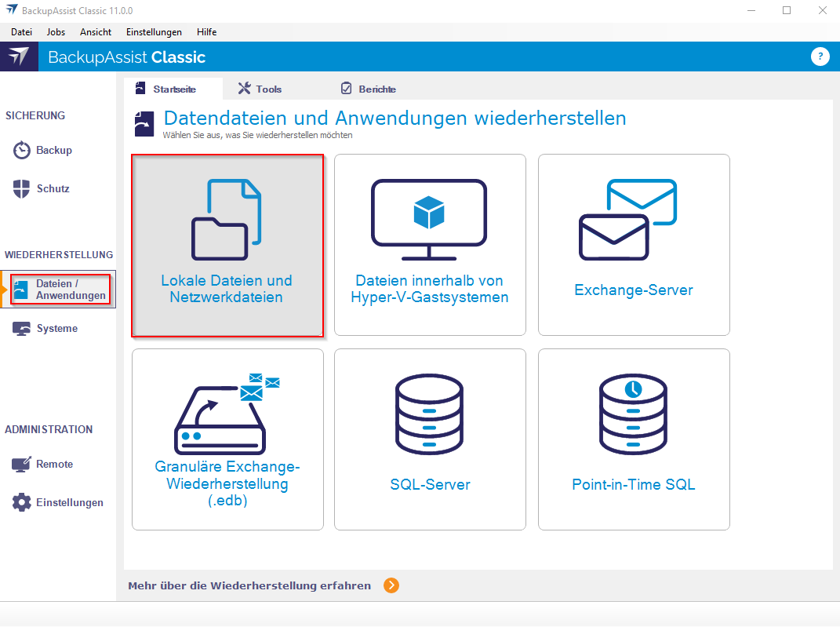Open the Schutz shield icon
This screenshot has height=627, width=840.
pyautogui.click(x=22, y=188)
